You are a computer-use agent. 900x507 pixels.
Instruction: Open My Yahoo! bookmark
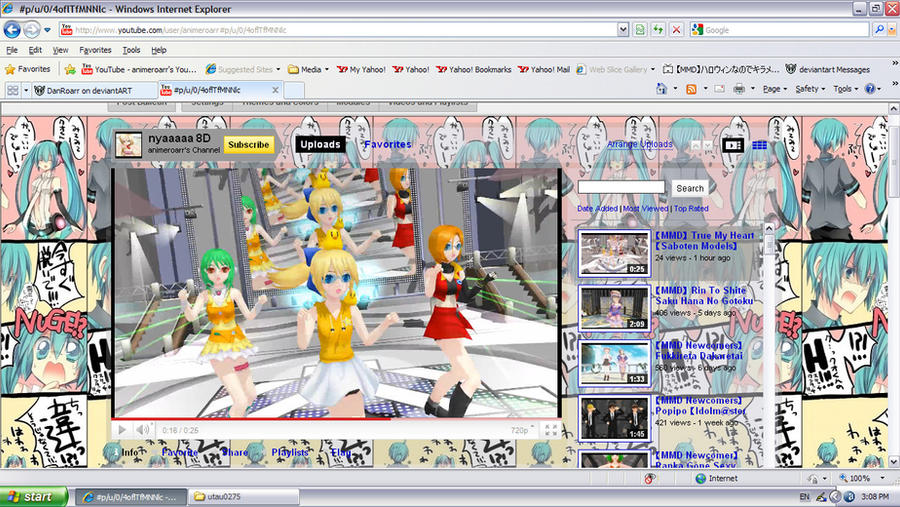pos(362,69)
